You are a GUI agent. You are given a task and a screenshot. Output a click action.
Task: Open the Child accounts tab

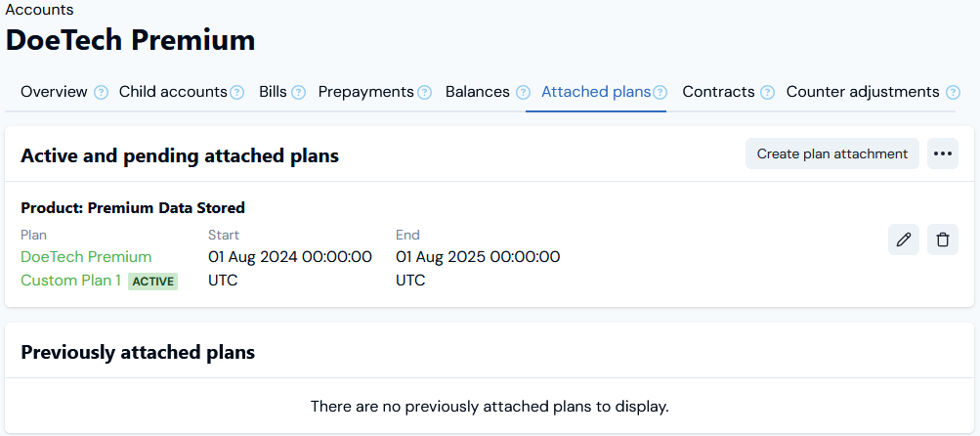(173, 92)
